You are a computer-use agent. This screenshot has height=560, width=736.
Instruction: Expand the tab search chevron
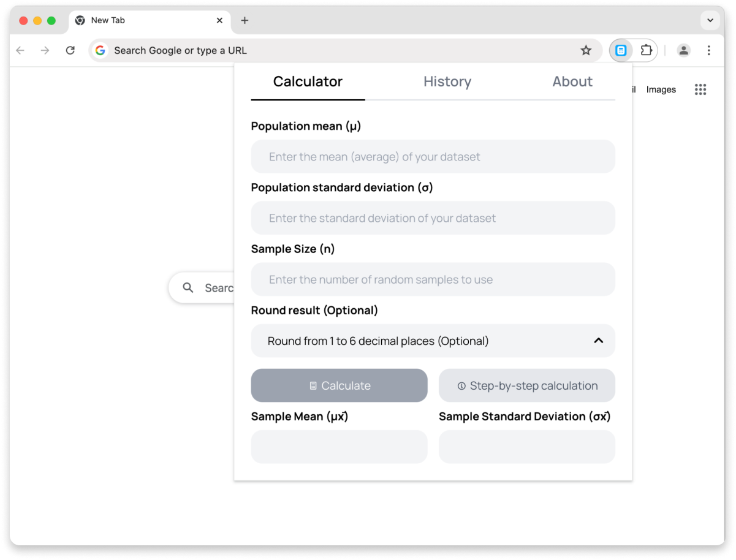(x=710, y=20)
